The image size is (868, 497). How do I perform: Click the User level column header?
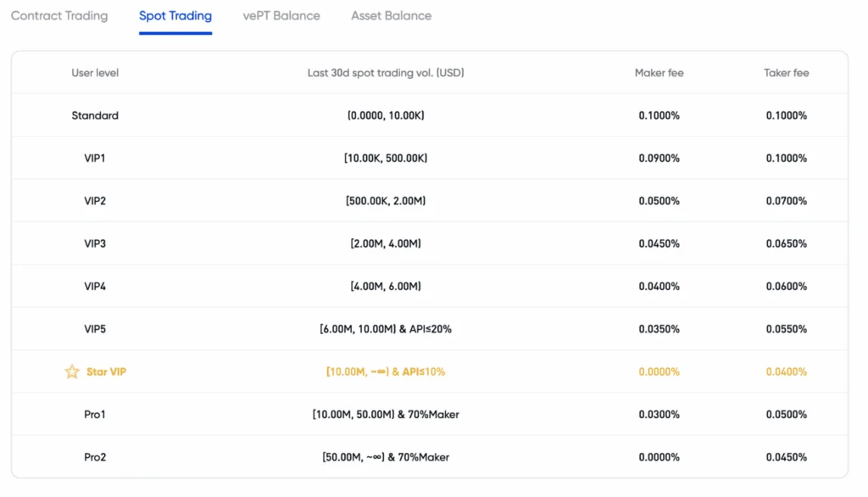point(94,73)
